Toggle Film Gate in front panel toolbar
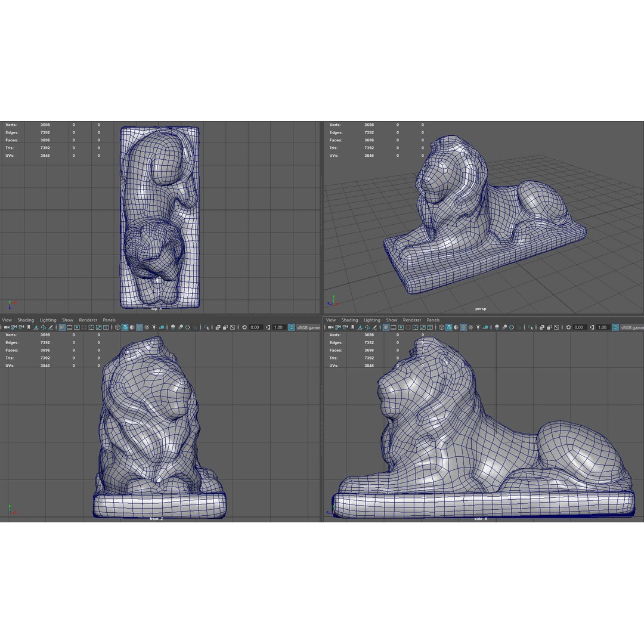Viewport: 644px width, 644px height. point(69,327)
